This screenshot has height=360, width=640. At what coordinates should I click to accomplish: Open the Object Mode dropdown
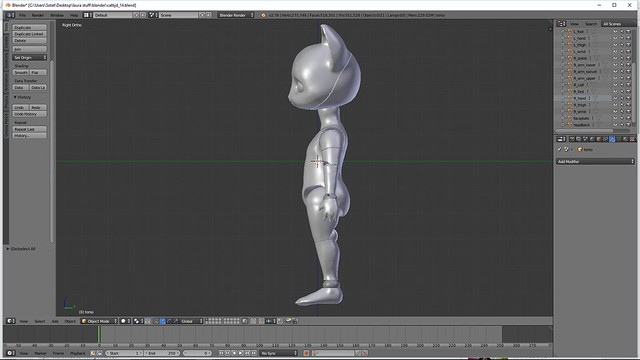pos(99,321)
